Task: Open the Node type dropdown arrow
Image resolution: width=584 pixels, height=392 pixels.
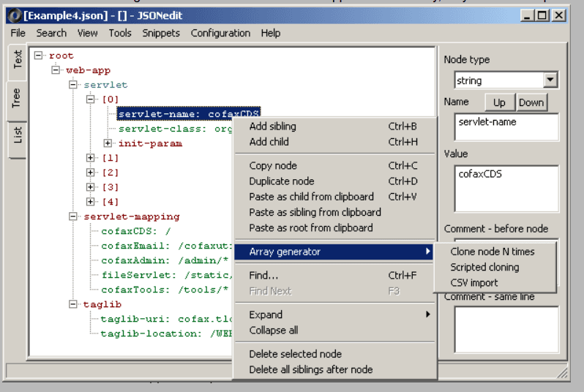Action: [x=550, y=80]
